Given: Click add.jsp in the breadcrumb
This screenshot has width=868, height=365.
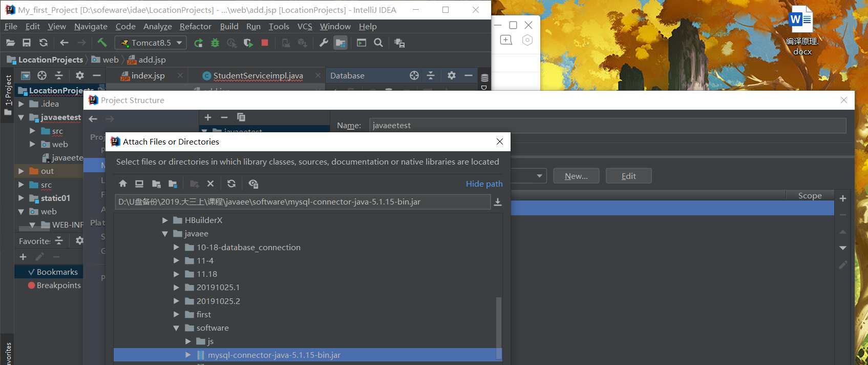Looking at the screenshot, I should 152,60.
